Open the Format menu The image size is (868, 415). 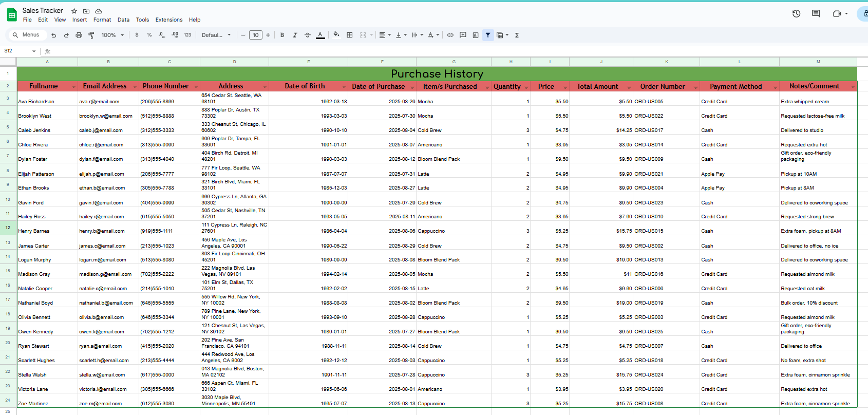[x=102, y=20]
